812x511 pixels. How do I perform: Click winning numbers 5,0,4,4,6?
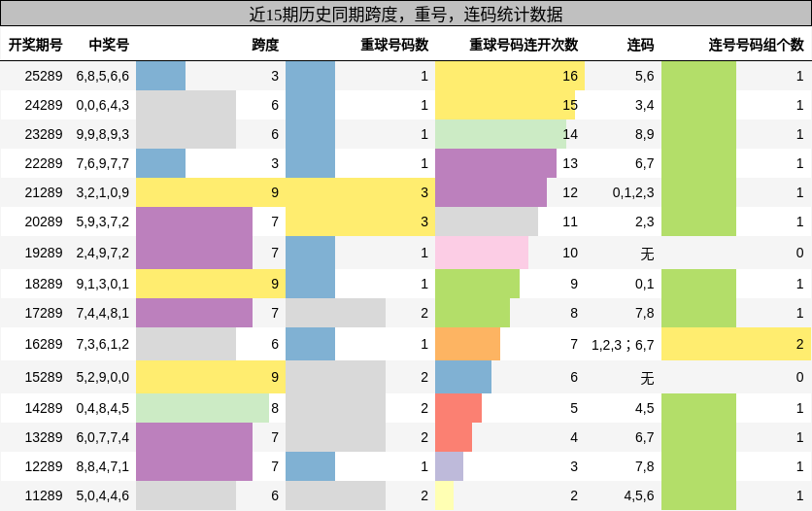pyautogui.click(x=103, y=495)
